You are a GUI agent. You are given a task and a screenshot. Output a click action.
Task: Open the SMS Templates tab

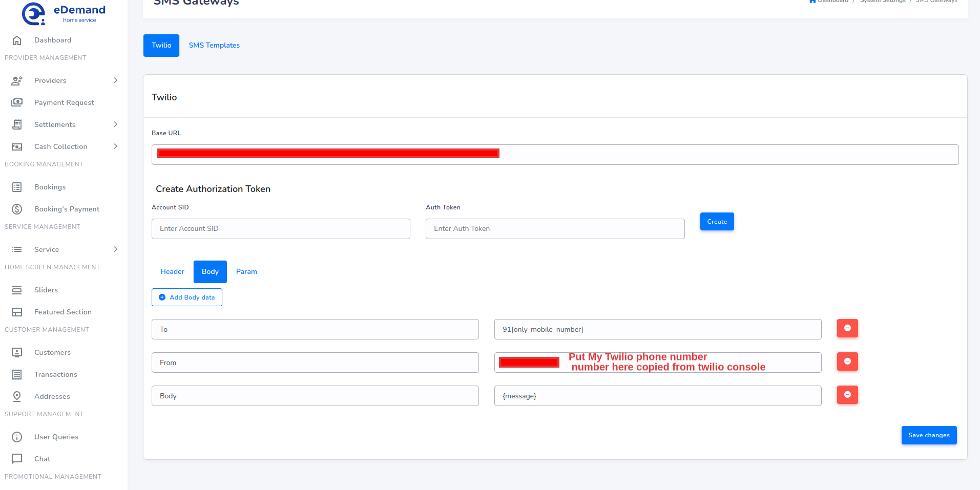(x=214, y=46)
